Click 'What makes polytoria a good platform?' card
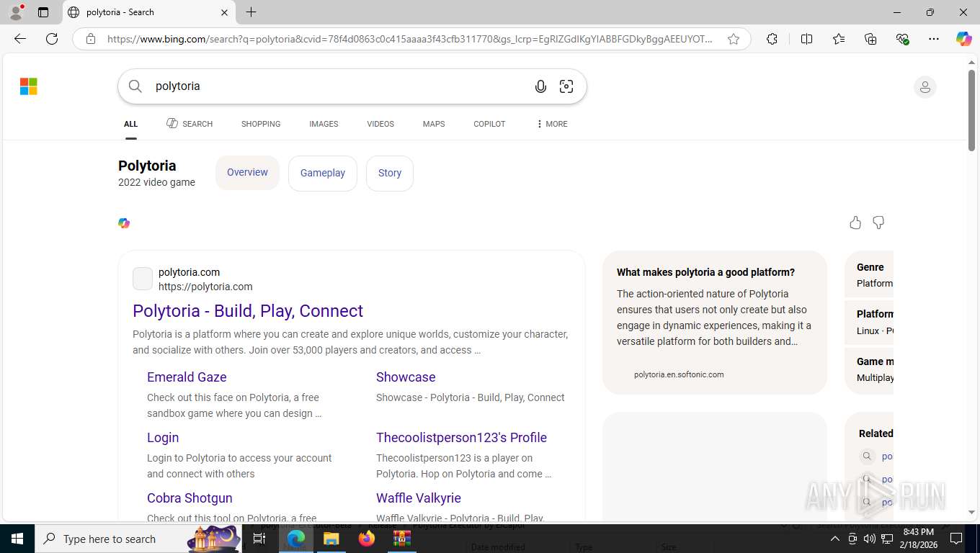This screenshot has width=980, height=553. [x=715, y=323]
